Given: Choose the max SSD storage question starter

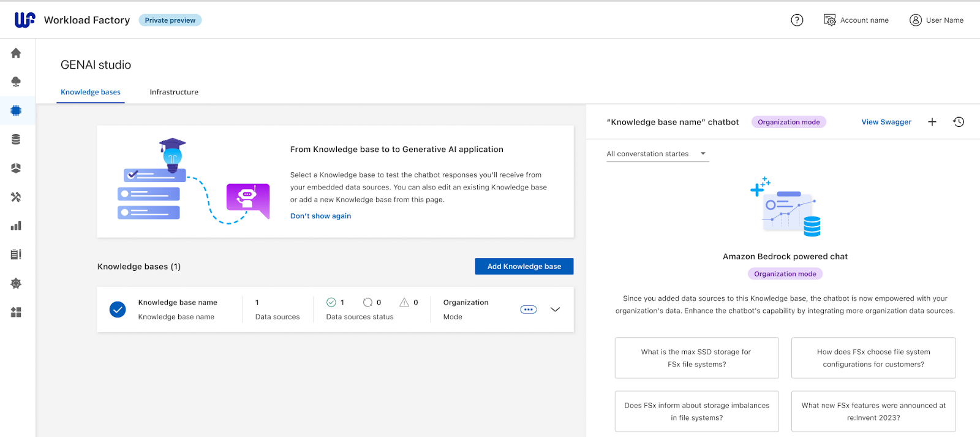Looking at the screenshot, I should pyautogui.click(x=697, y=358).
